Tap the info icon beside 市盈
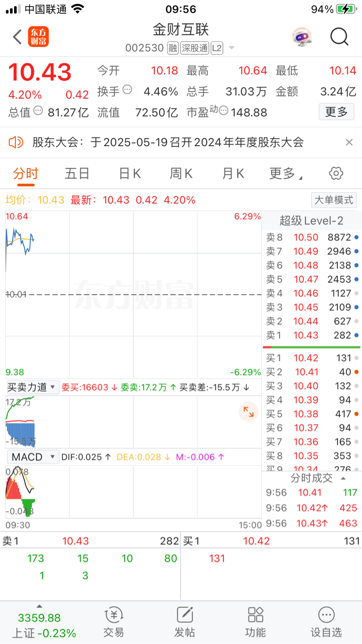 [223, 111]
